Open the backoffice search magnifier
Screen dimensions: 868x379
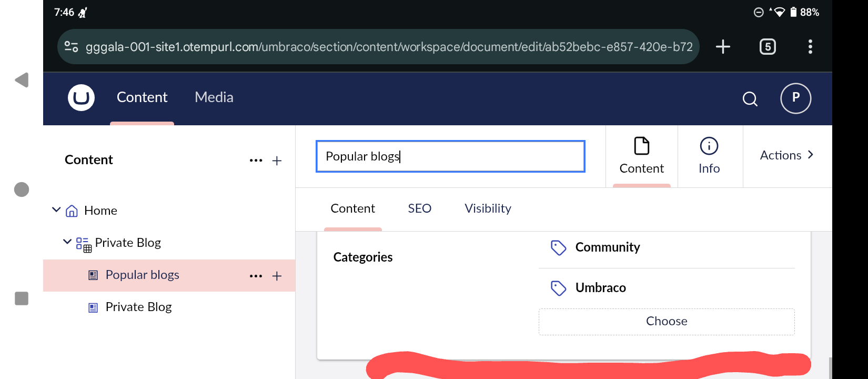[x=750, y=99]
